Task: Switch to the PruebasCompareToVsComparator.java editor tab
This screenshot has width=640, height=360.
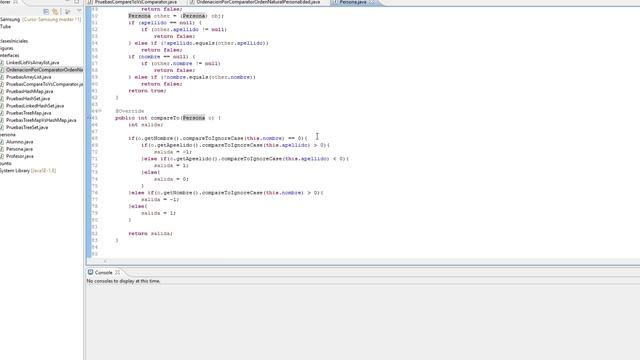Action: 136,2
